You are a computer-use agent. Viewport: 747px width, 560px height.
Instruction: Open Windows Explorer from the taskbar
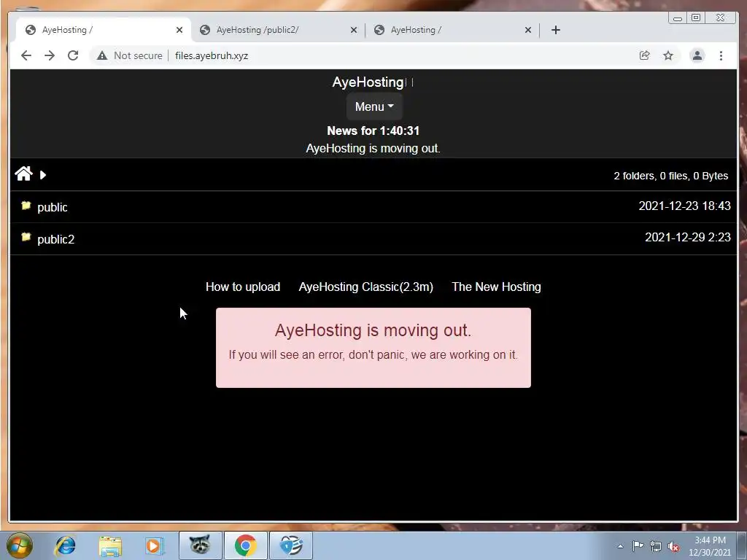(110, 545)
